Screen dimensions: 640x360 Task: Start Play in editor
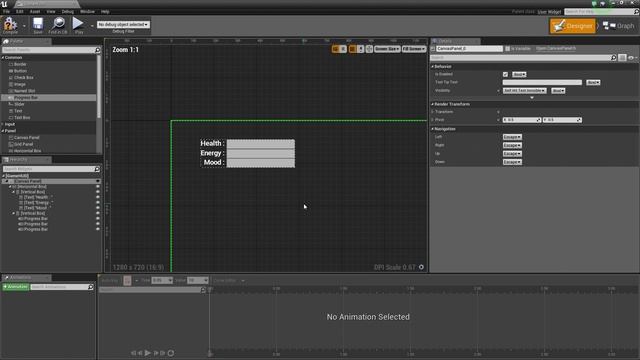pos(78,24)
